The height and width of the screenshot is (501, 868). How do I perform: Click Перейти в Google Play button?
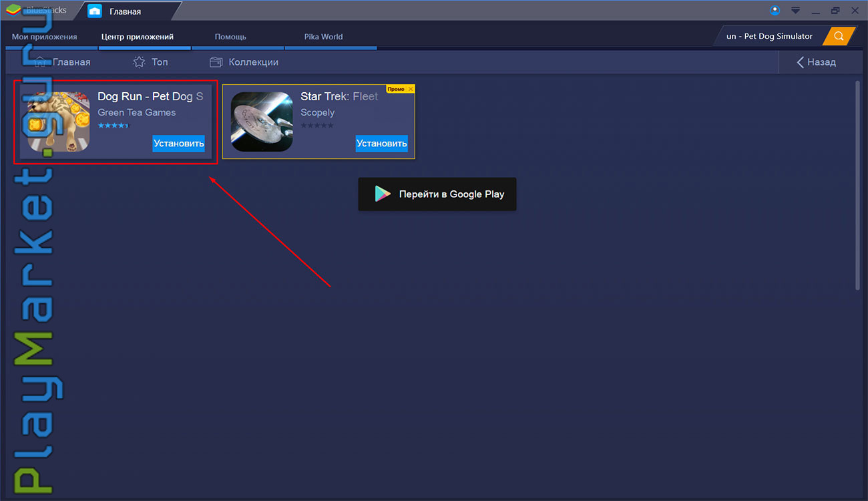tap(437, 194)
